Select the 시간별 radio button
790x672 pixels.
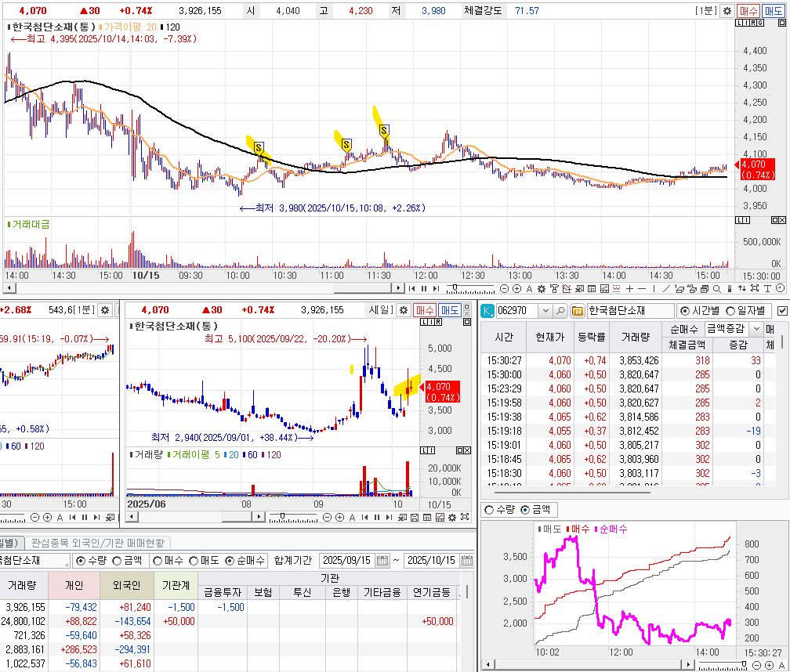[x=685, y=311]
